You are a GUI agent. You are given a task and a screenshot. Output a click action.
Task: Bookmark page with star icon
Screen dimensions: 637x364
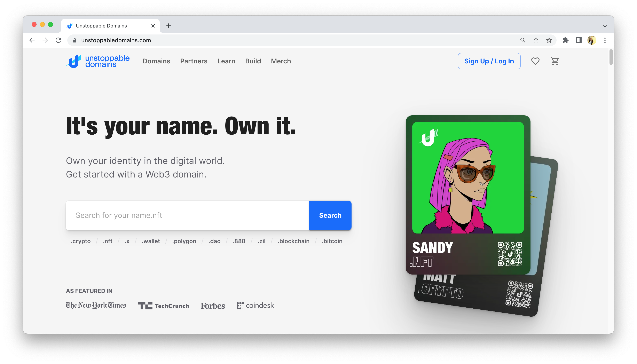tap(549, 40)
